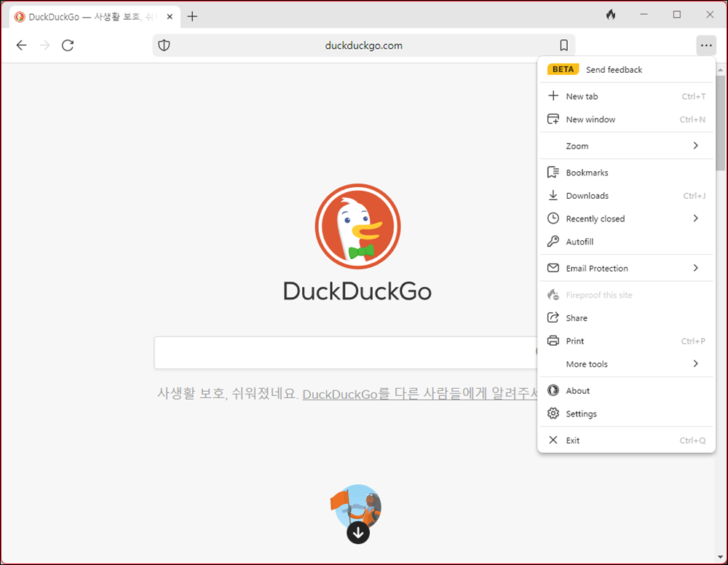Click the DuckDuckGo wordmark text

coord(357,291)
